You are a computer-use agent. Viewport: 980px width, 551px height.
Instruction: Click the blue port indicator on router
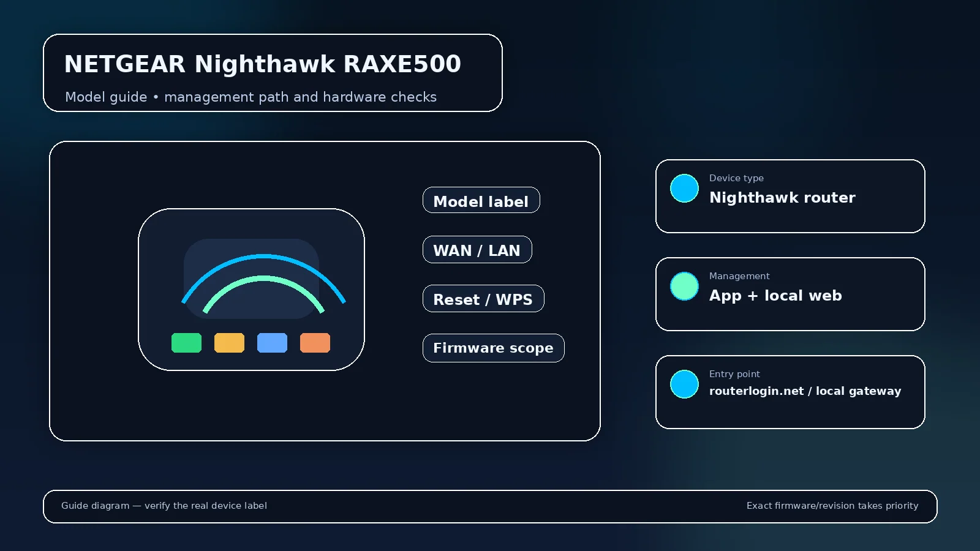point(272,343)
